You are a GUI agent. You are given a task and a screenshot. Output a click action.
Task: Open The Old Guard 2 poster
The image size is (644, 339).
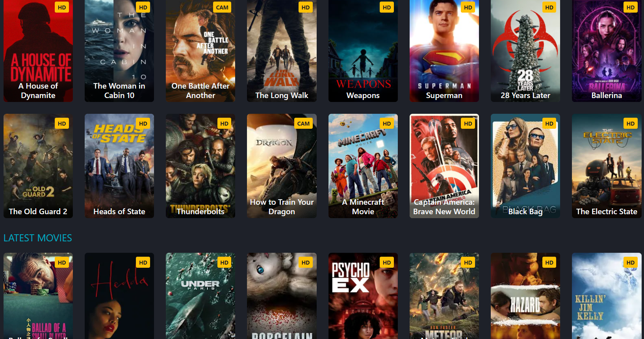pos(38,166)
